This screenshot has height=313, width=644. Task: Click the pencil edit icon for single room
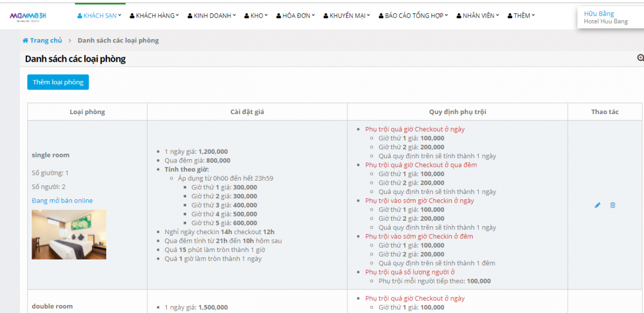click(597, 205)
